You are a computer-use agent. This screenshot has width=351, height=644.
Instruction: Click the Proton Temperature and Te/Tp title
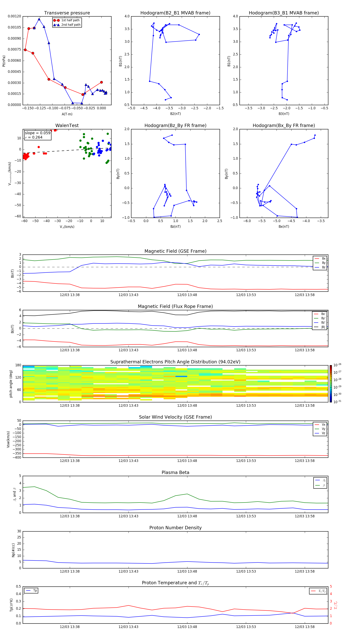coord(175,583)
